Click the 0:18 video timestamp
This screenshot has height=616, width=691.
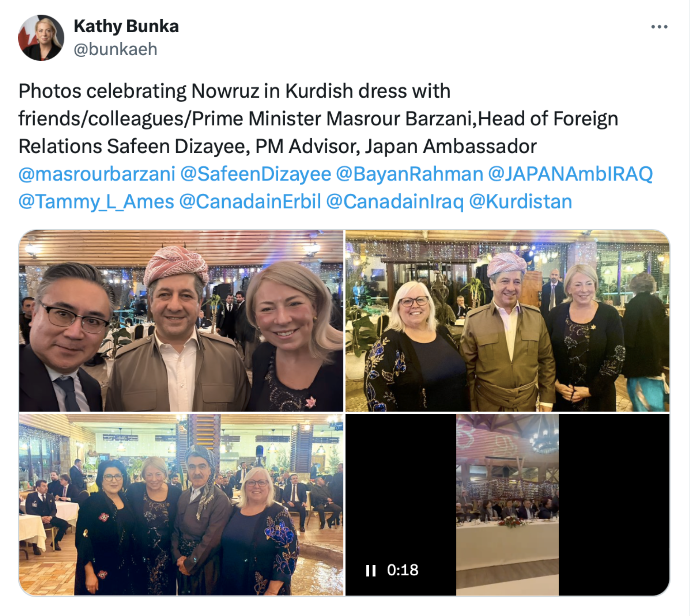(403, 570)
